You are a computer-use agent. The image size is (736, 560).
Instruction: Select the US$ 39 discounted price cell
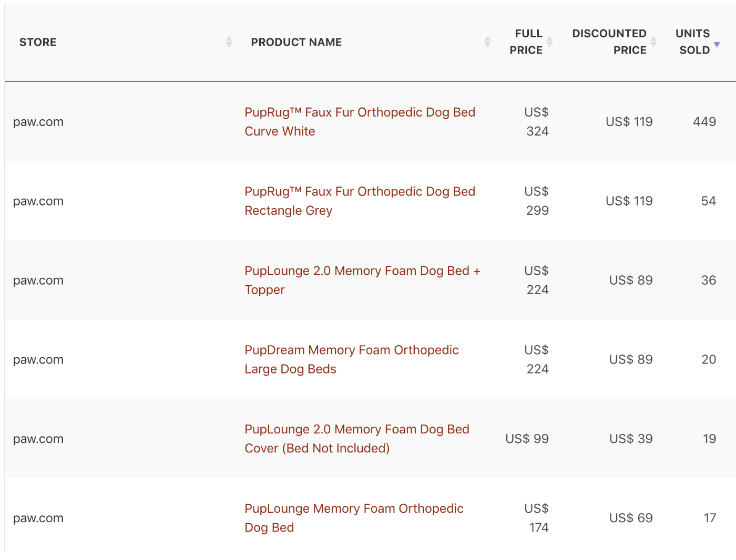(631, 439)
